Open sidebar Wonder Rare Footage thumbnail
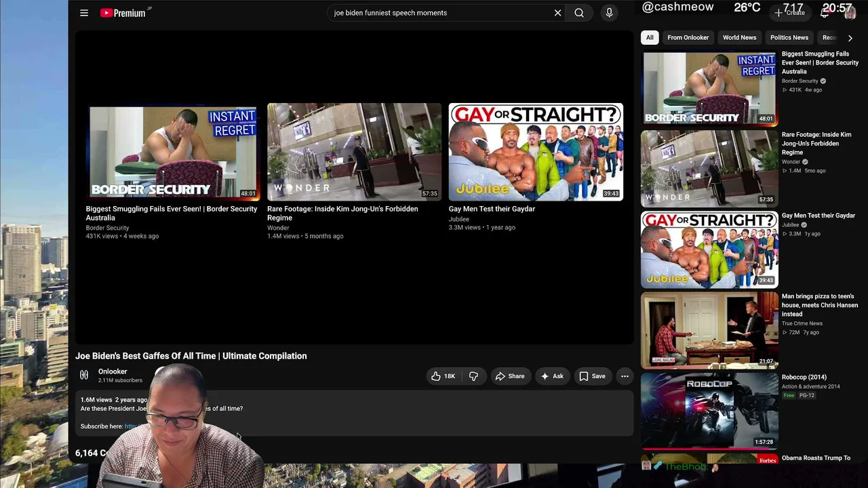The width and height of the screenshot is (868, 488). 709,169
